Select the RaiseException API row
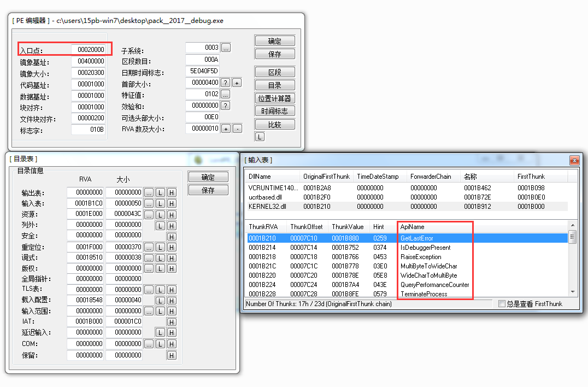The image size is (588, 387). [x=407, y=257]
